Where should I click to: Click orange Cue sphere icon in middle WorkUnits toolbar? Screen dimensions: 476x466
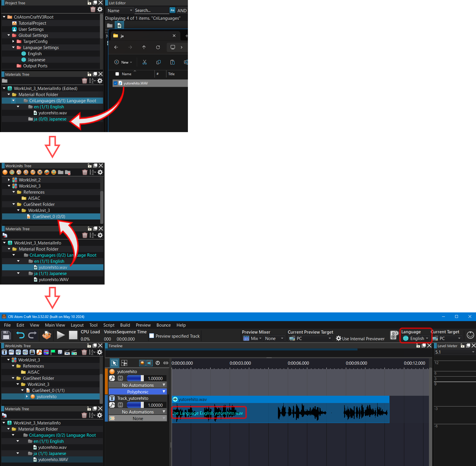click(5, 172)
